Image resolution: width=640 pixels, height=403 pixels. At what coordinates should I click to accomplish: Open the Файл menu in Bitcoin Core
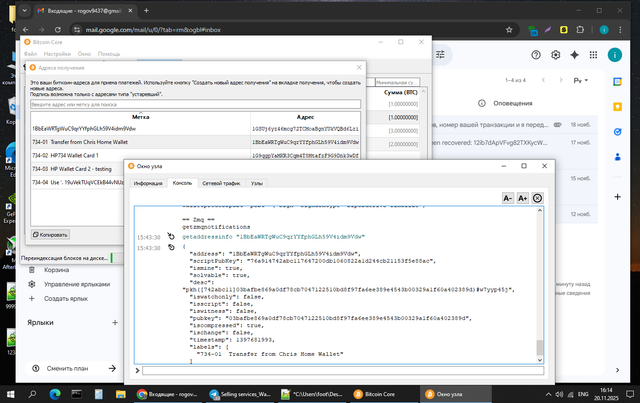coord(30,54)
